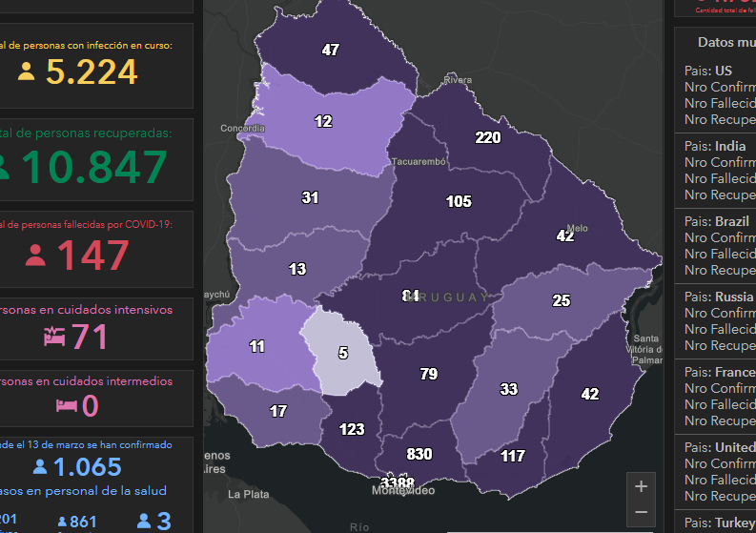The height and width of the screenshot is (533, 756).
Task: Click the intermediate care bed icon beside 0
Action: 67,405
